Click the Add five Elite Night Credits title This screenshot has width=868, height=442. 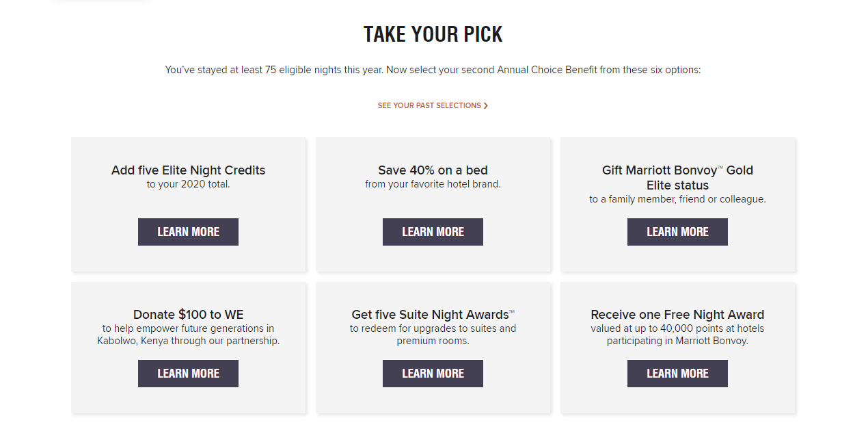coord(188,170)
